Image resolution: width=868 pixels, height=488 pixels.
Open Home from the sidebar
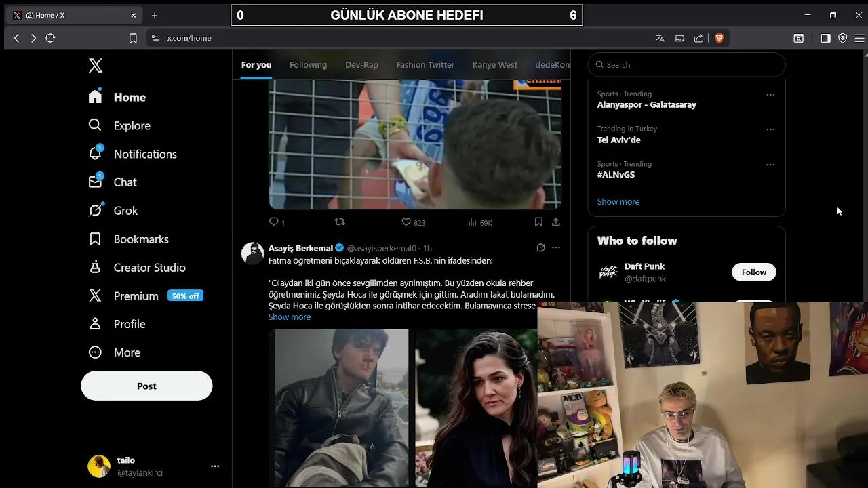117,97
